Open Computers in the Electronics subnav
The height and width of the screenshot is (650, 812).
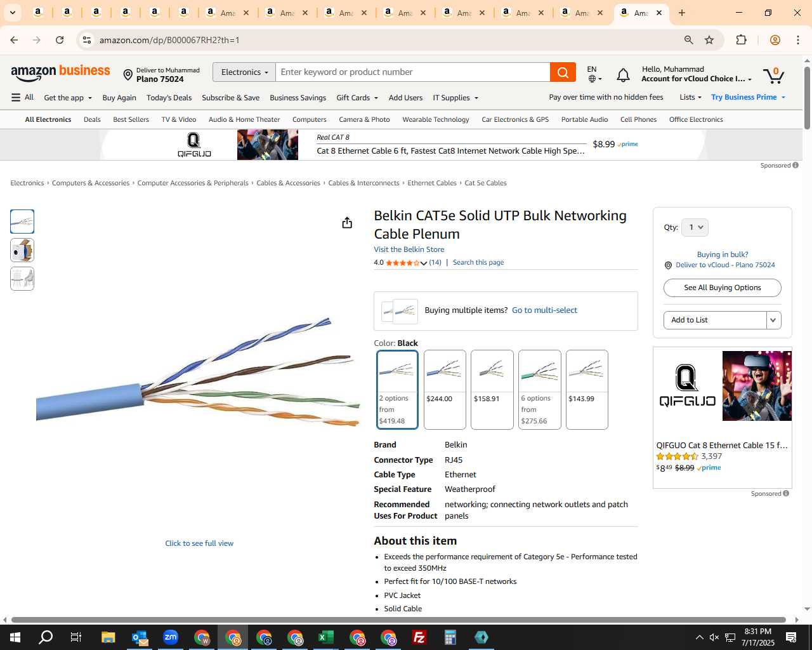310,119
